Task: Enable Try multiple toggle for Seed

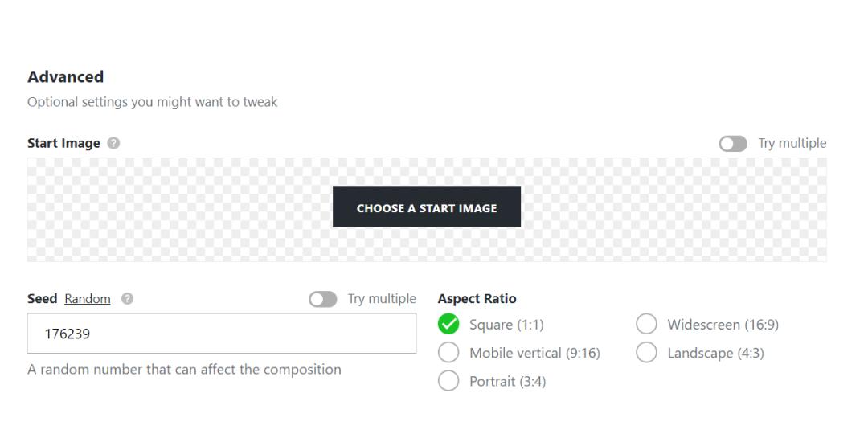Action: click(322, 299)
